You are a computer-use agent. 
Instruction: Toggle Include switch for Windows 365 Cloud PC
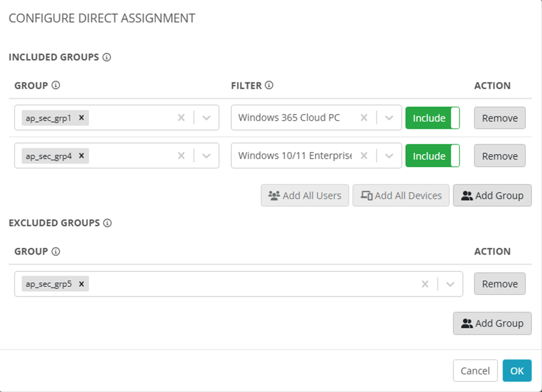click(x=432, y=118)
